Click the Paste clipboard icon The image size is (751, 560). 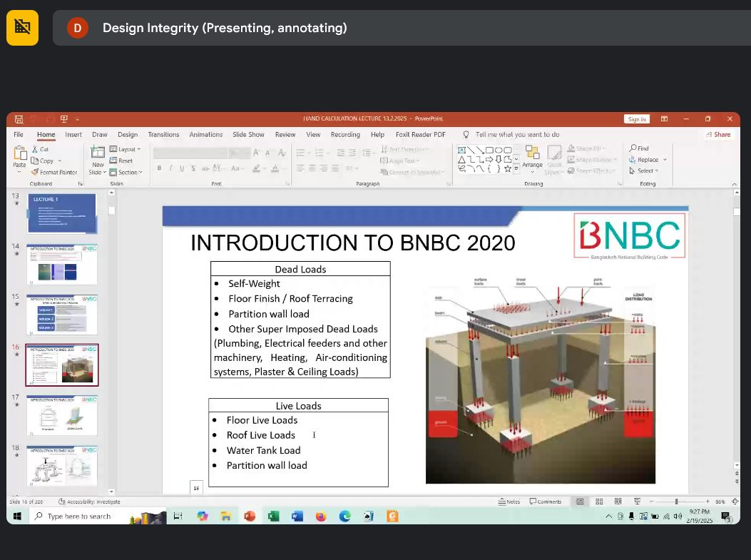click(20, 153)
